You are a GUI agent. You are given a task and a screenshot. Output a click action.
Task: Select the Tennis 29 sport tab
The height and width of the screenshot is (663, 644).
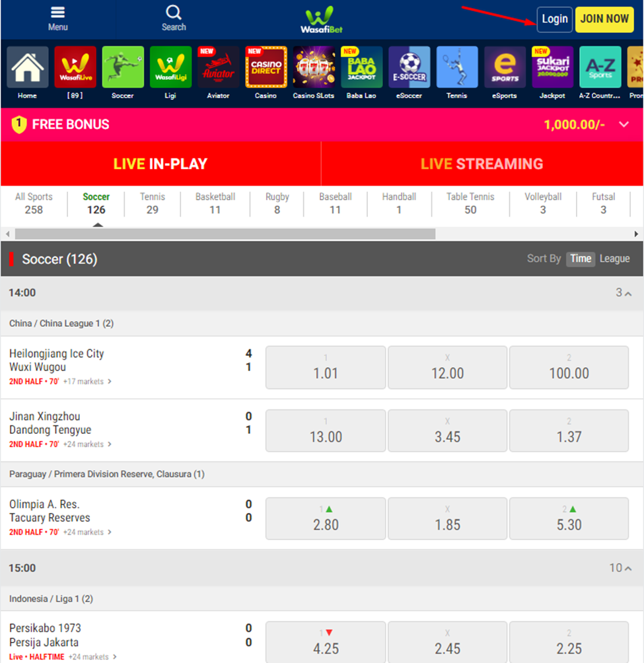(x=152, y=203)
